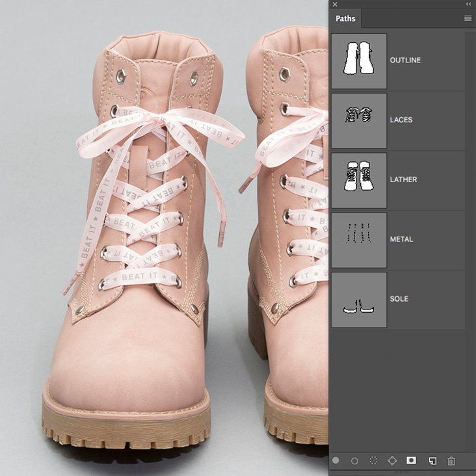Open the Paths panel menu

(468, 18)
